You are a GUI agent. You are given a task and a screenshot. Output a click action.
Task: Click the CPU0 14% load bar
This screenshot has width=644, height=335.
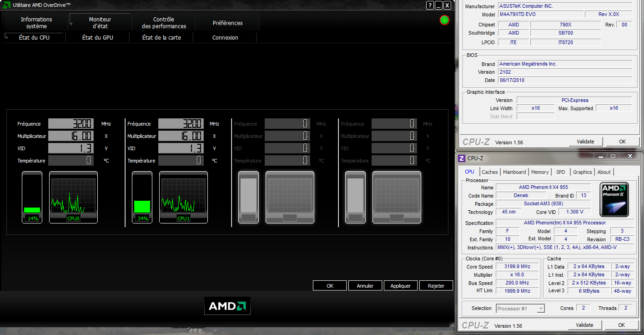tap(32, 198)
